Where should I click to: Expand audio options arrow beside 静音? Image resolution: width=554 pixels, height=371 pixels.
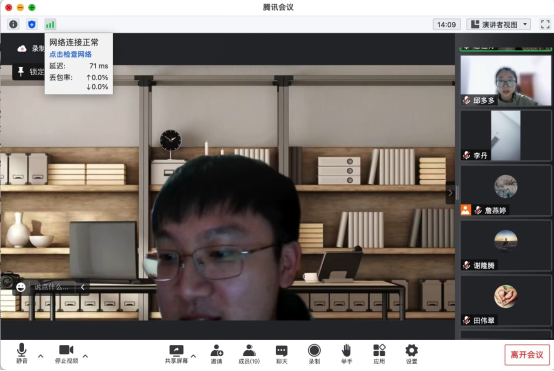click(41, 356)
